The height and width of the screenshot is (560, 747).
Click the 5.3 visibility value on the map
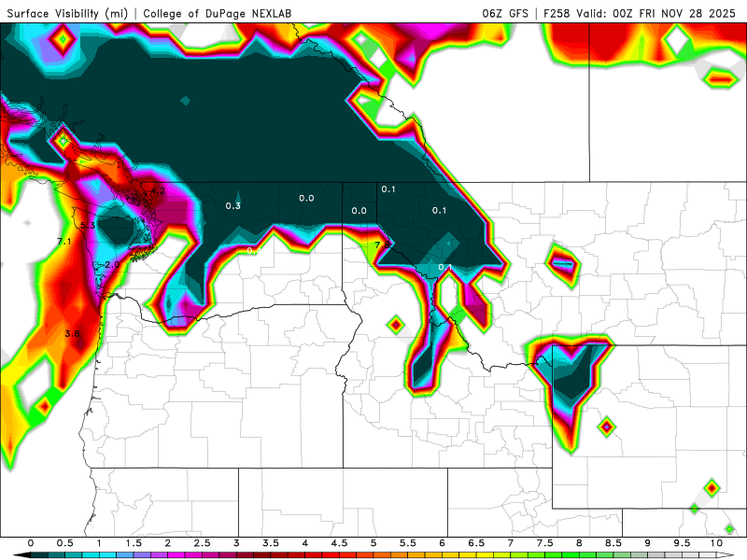point(88,226)
